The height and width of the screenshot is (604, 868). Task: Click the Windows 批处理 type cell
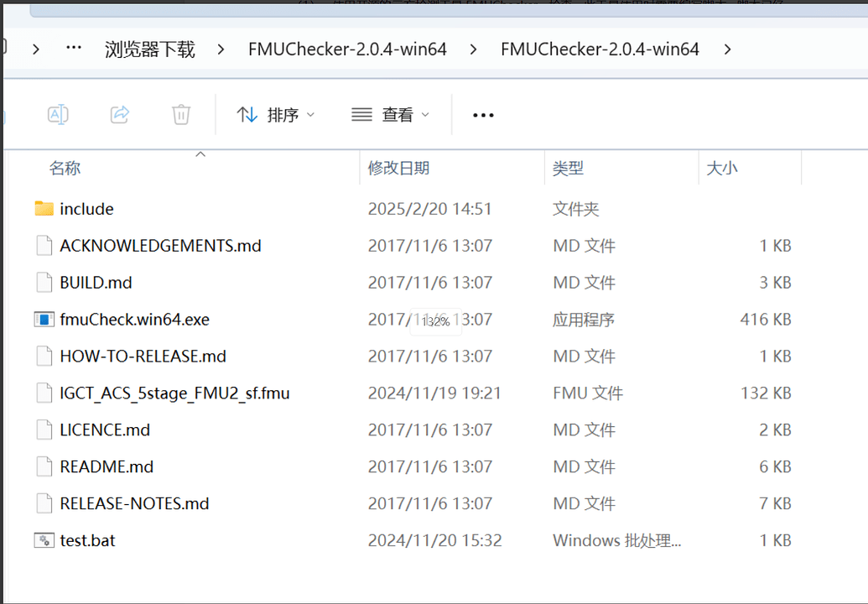tap(616, 540)
